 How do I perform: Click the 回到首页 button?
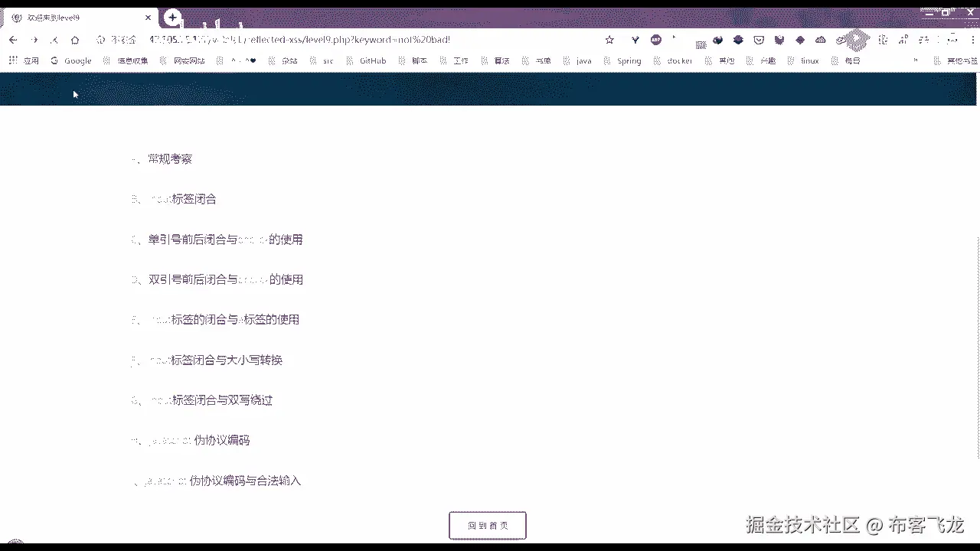(x=488, y=526)
